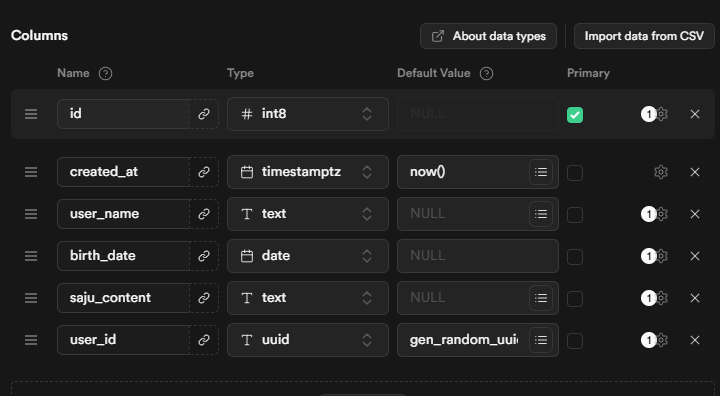Remove the id column
This screenshot has width=720, height=396.
[695, 114]
